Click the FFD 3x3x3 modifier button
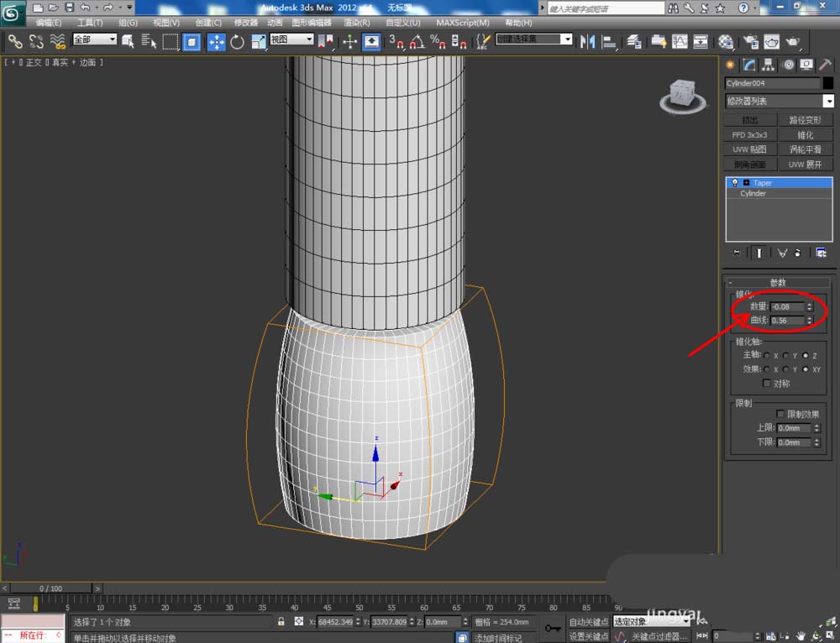Image resolution: width=840 pixels, height=643 pixels. (x=749, y=135)
